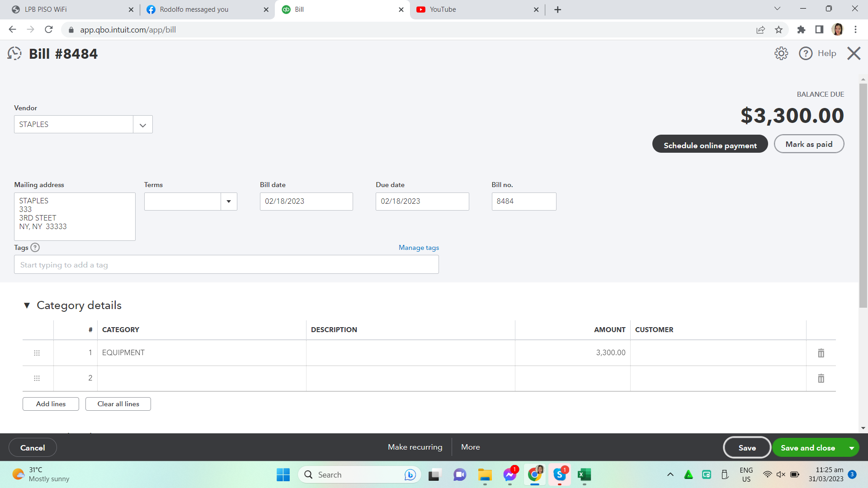Collapse the Category details section

coord(27,306)
